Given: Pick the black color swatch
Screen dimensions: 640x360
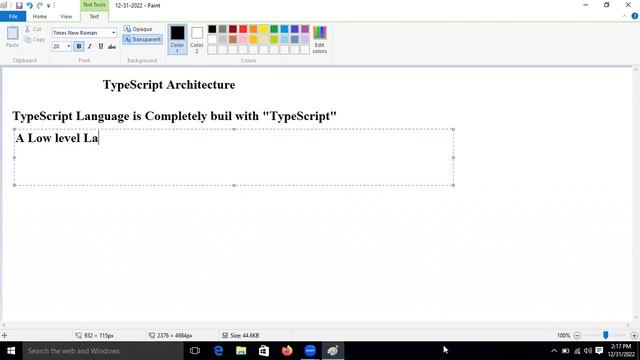Looking at the screenshot, I should click(x=212, y=29).
